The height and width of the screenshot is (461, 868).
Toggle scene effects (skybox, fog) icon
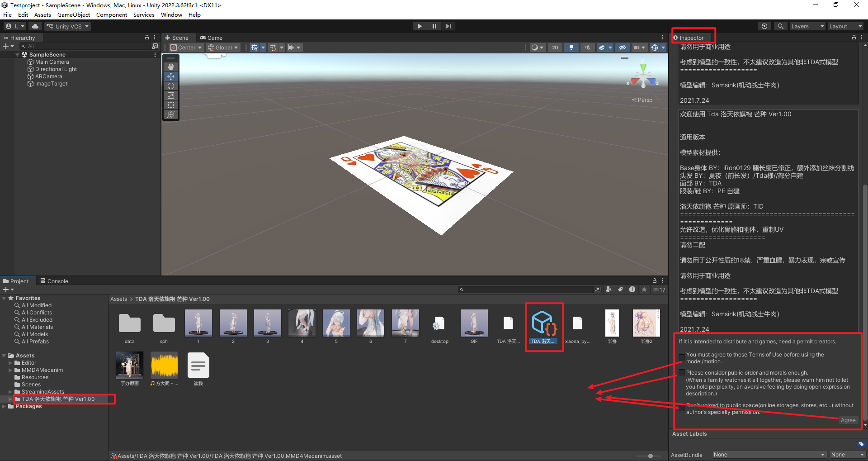(602, 48)
